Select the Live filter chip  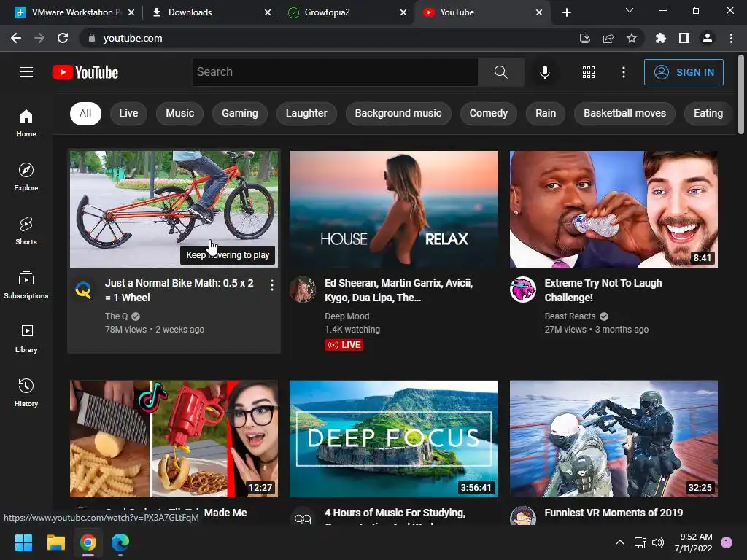click(x=128, y=113)
